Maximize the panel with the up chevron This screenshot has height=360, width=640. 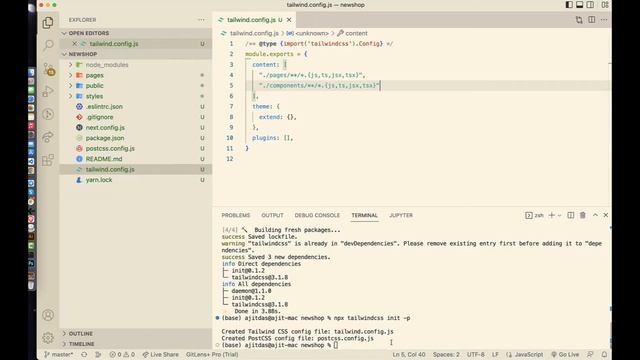click(595, 215)
